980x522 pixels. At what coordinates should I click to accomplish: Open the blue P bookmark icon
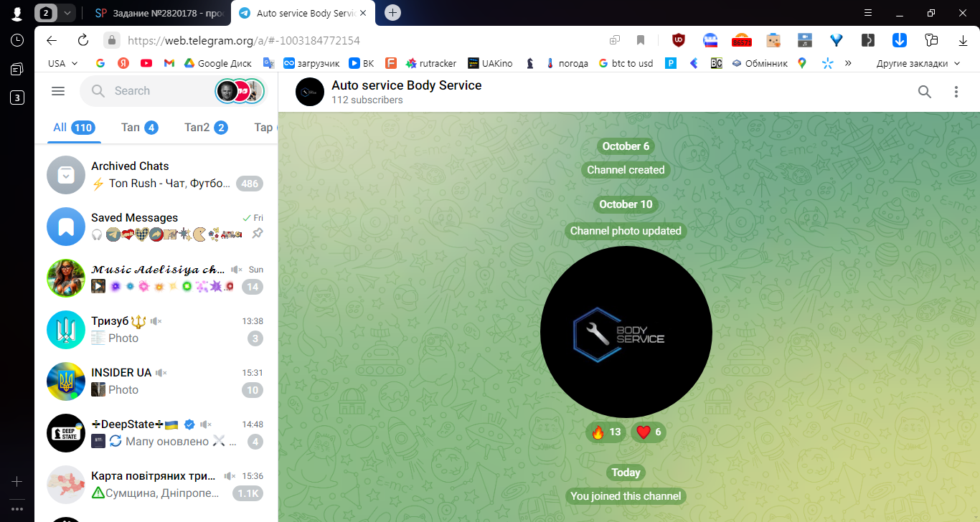pos(671,63)
